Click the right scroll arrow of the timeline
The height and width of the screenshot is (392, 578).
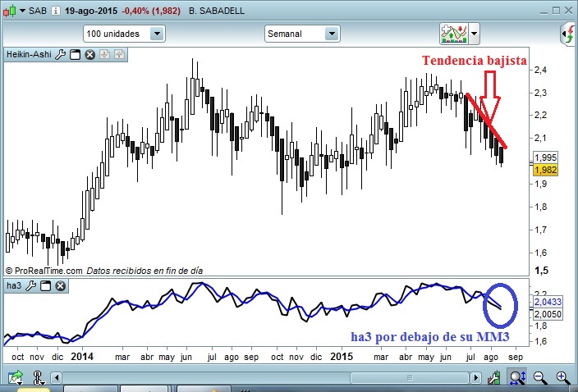click(x=475, y=377)
